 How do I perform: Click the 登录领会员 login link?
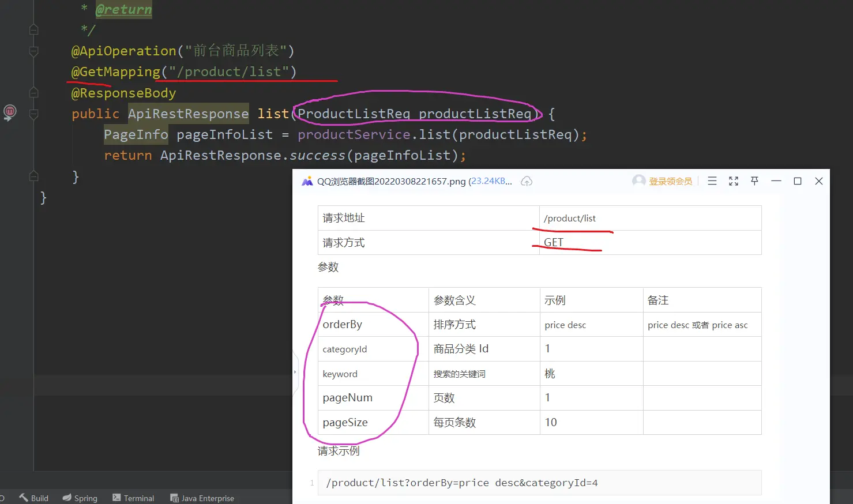click(670, 181)
